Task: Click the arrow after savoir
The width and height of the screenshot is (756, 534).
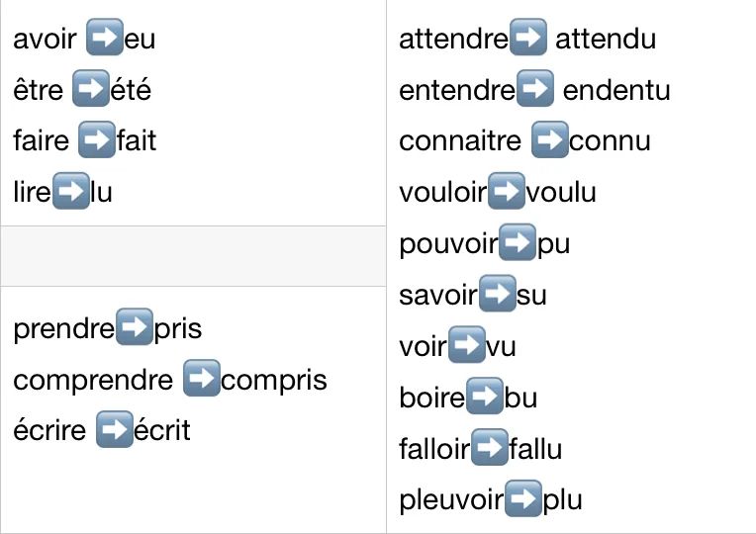Action: tap(498, 294)
